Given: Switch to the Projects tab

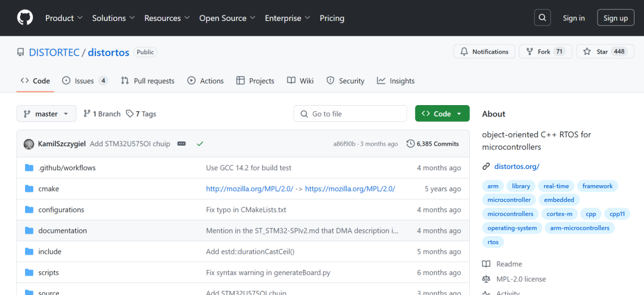Looking at the screenshot, I should [255, 81].
